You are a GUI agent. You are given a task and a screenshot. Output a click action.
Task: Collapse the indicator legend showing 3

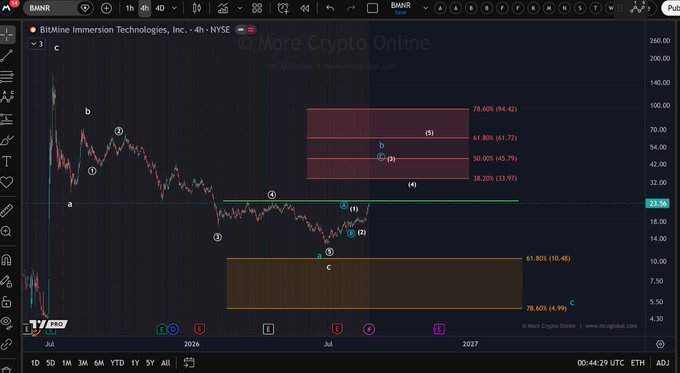[x=37, y=44]
